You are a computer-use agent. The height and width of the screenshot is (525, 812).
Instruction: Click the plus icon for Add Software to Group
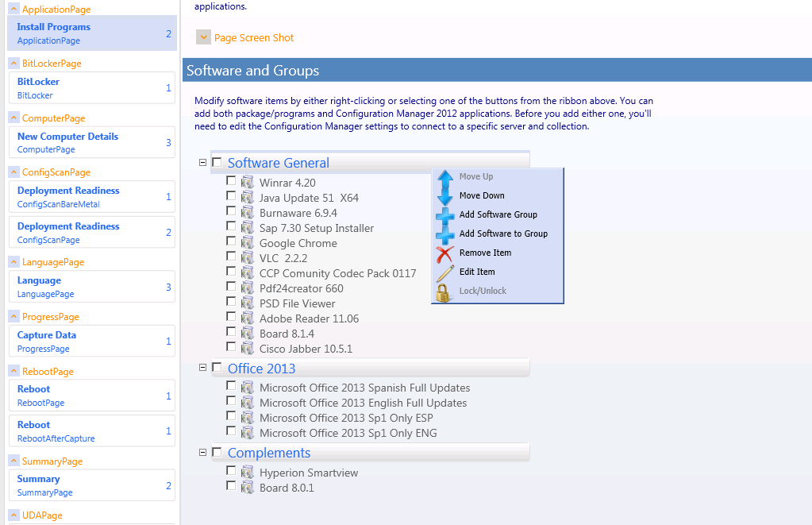click(445, 234)
